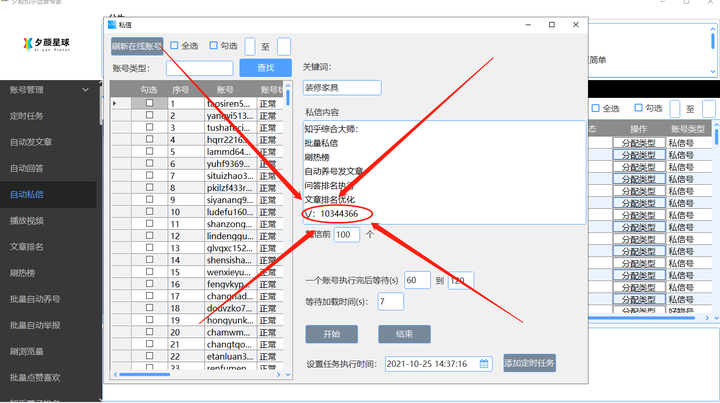Click the 勾选 column header in account table
This screenshot has width=720, height=403.
click(149, 90)
